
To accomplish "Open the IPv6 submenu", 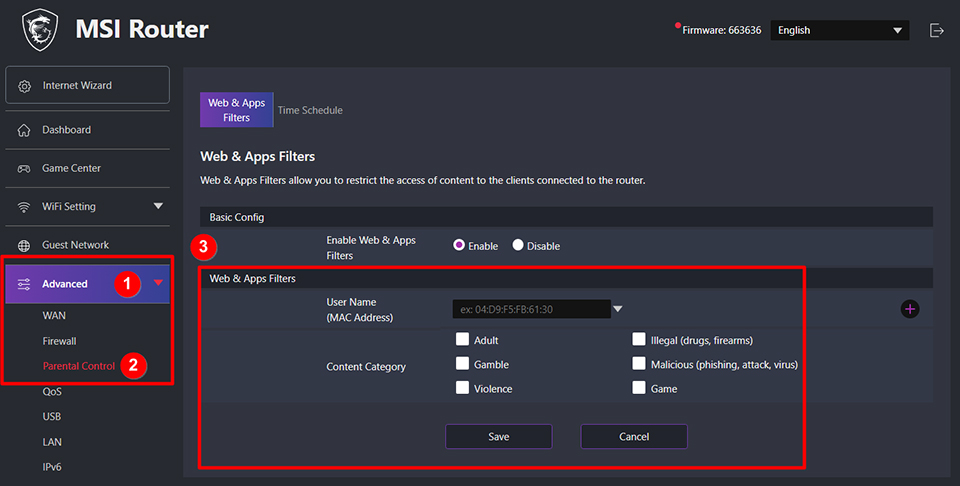I will click(x=52, y=467).
